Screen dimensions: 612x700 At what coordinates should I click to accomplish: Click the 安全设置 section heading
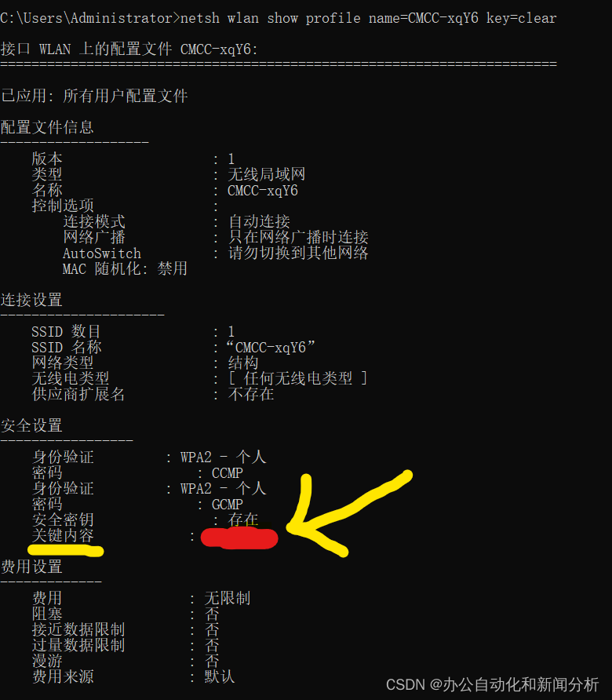pos(31,425)
